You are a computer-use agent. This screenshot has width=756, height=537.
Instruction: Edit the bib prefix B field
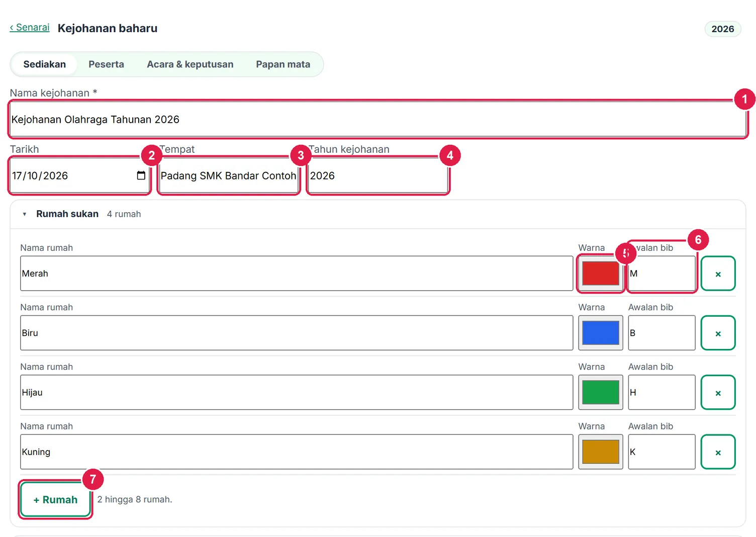point(662,333)
